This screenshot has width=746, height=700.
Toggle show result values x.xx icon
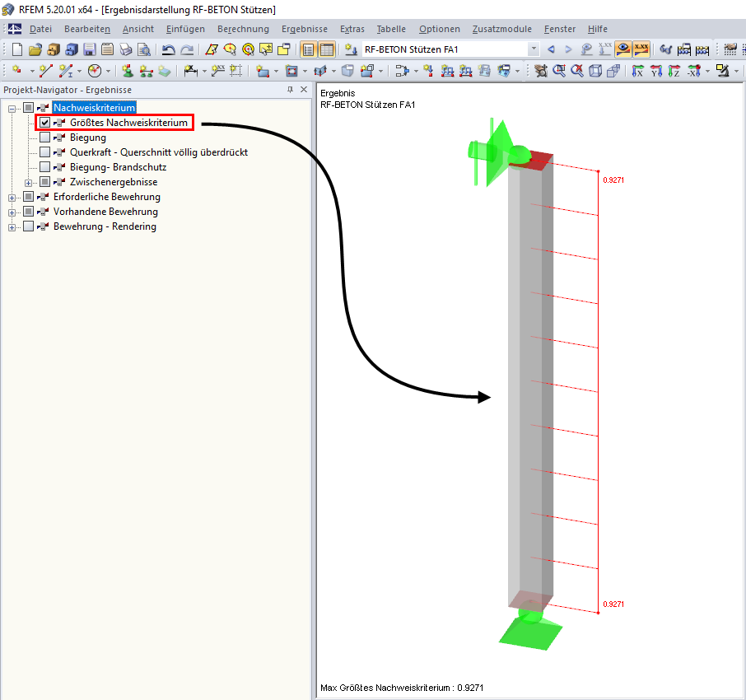tap(641, 49)
